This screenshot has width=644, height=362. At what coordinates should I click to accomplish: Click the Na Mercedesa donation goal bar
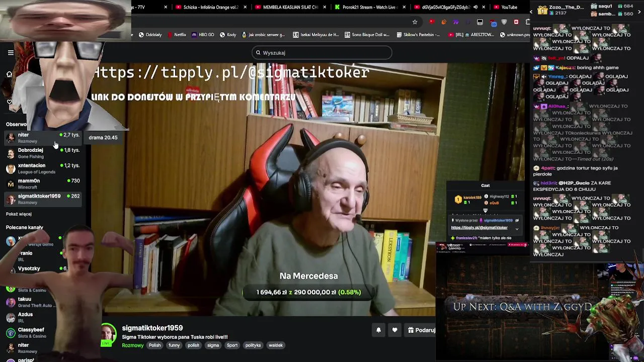pos(308,292)
